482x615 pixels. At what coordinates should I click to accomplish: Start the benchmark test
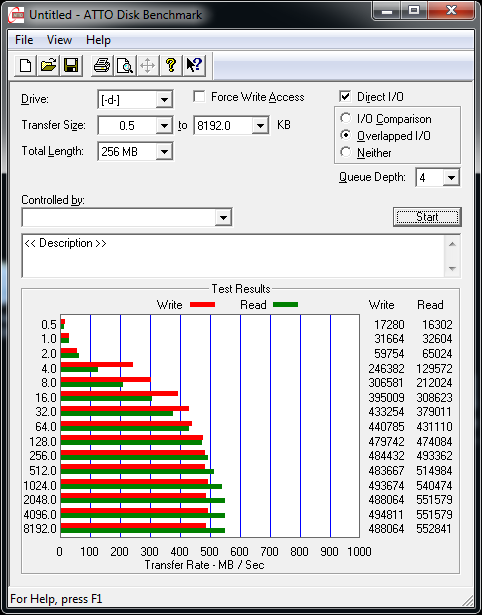coord(427,217)
